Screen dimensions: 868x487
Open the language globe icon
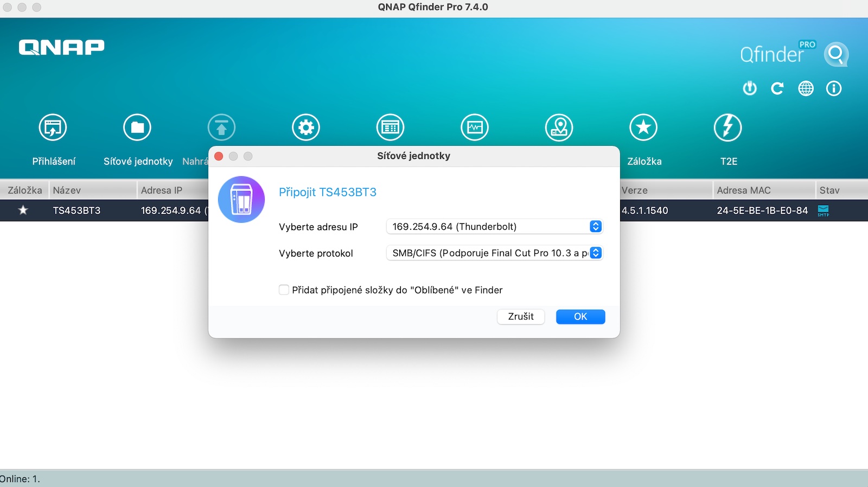(806, 88)
